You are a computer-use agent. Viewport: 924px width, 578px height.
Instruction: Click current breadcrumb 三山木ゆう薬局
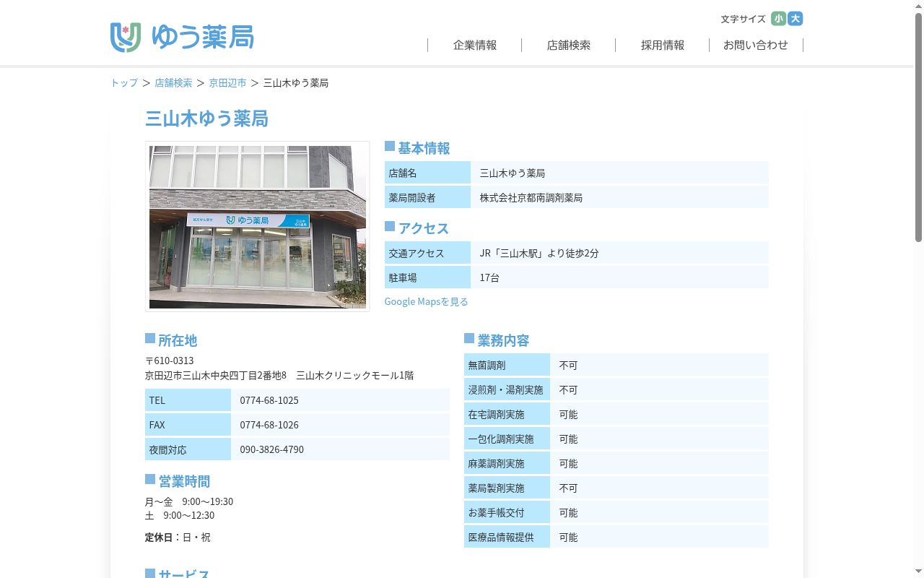[x=296, y=83]
